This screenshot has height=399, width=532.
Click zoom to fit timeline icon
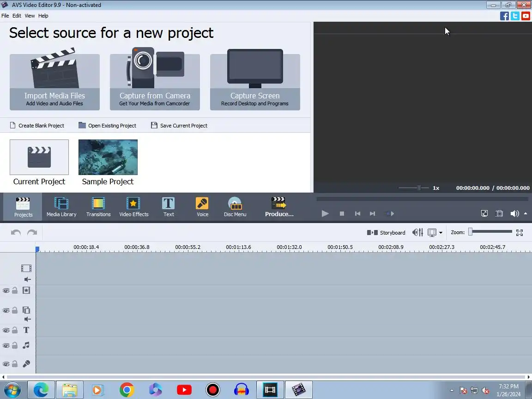coord(520,232)
